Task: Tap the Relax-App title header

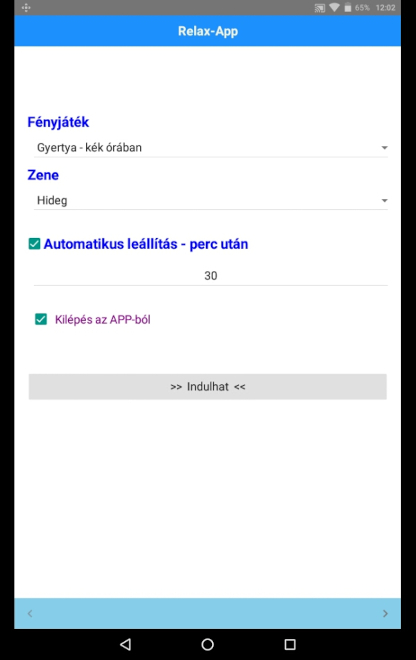Action: [208, 31]
